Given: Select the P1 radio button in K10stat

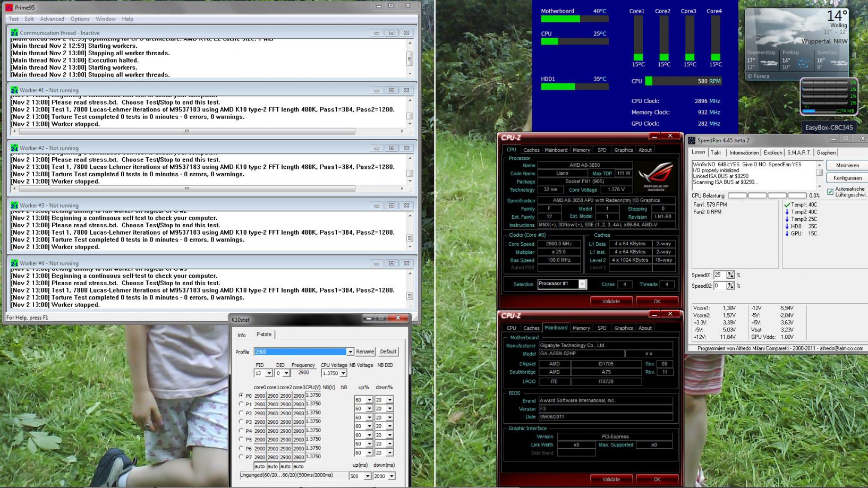Looking at the screenshot, I should point(241,404).
